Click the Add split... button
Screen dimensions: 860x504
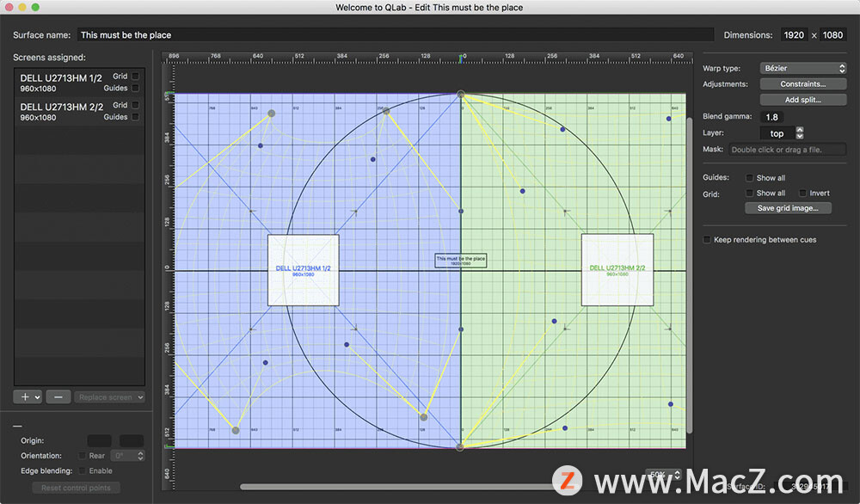(803, 100)
